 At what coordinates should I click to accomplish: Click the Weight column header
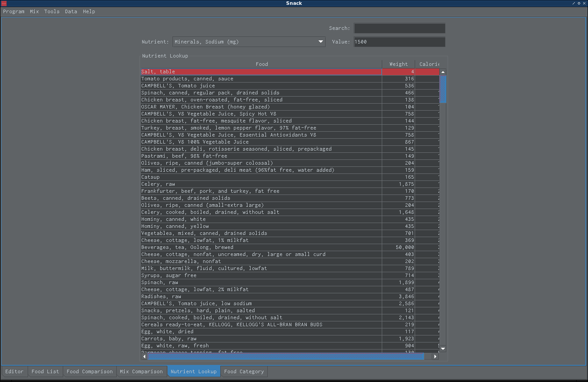tap(398, 64)
